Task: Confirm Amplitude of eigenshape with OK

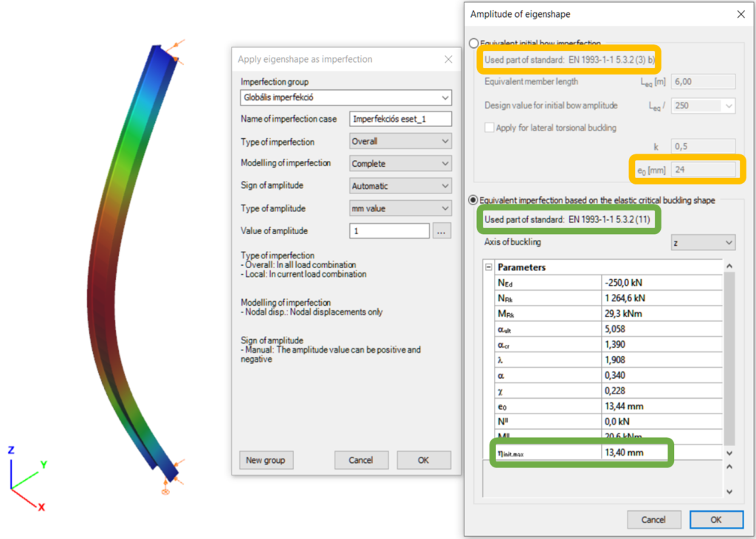Action: click(716, 520)
